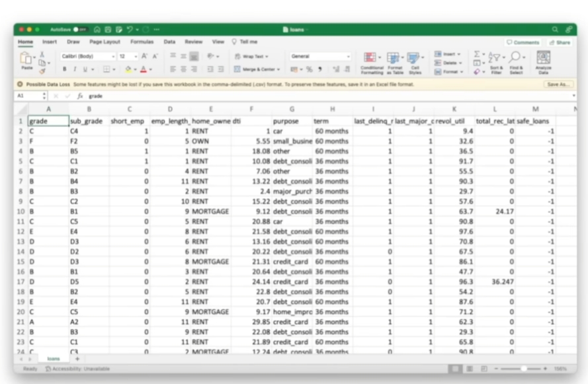Click the Cut scissors icon
This screenshot has height=384, width=588.
click(42, 56)
